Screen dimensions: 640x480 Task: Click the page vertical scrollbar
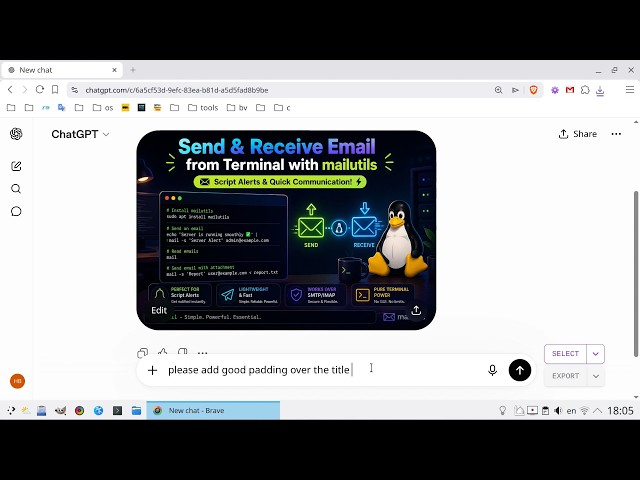[x=636, y=273]
